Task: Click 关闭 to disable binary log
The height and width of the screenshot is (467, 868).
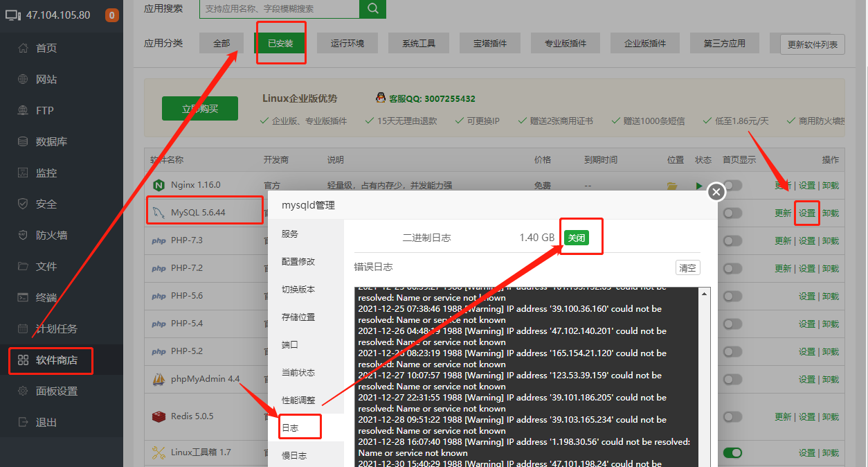Action: point(576,238)
